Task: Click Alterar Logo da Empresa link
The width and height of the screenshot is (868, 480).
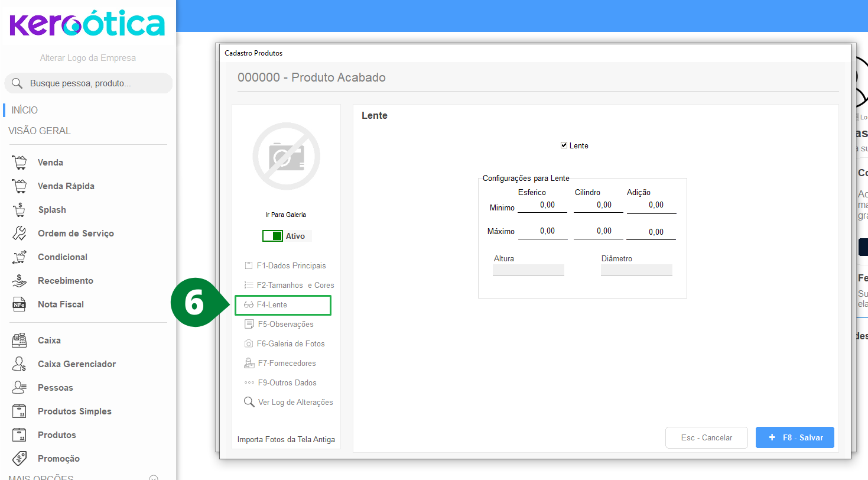Action: [88, 58]
